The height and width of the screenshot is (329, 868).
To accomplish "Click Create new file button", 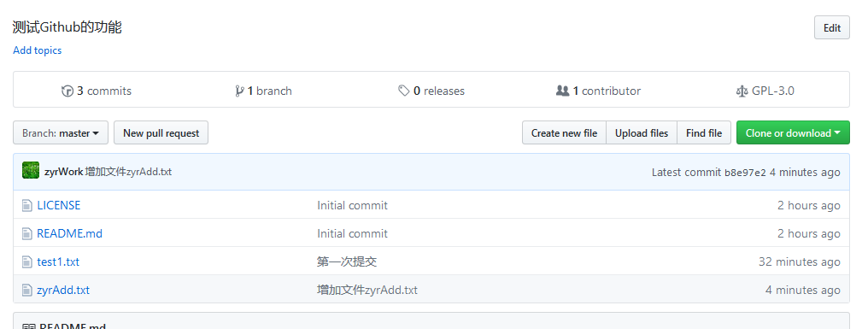I will (564, 133).
